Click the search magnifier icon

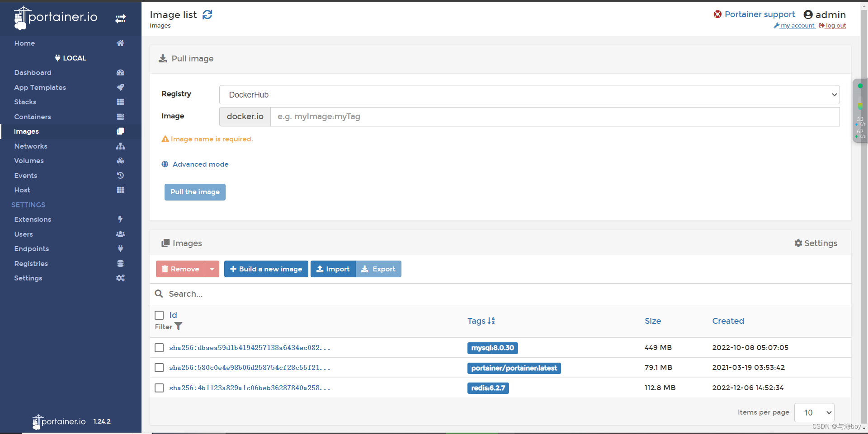pos(159,294)
